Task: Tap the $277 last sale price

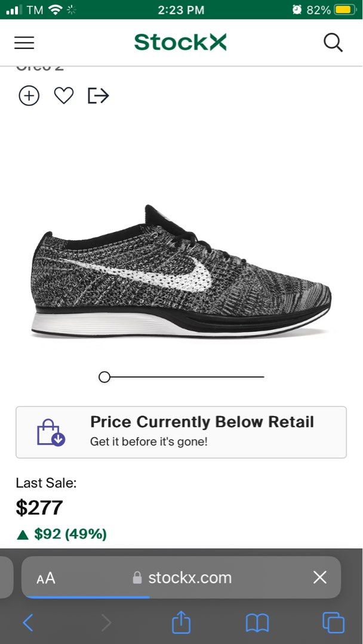Action: pyautogui.click(x=39, y=507)
